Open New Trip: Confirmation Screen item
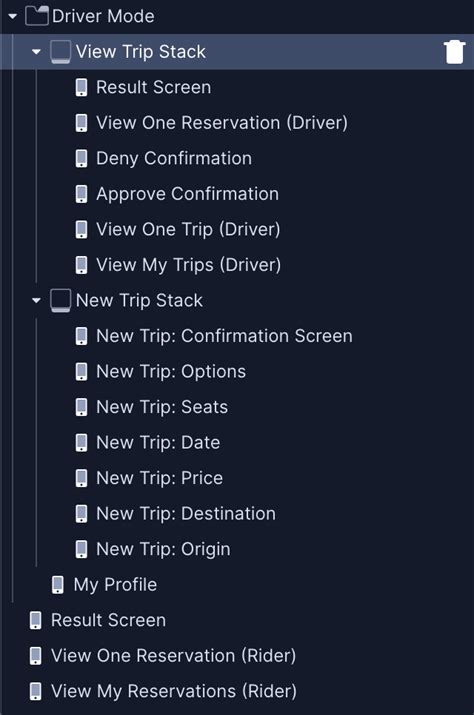Image resolution: width=474 pixels, height=715 pixels. (x=224, y=336)
